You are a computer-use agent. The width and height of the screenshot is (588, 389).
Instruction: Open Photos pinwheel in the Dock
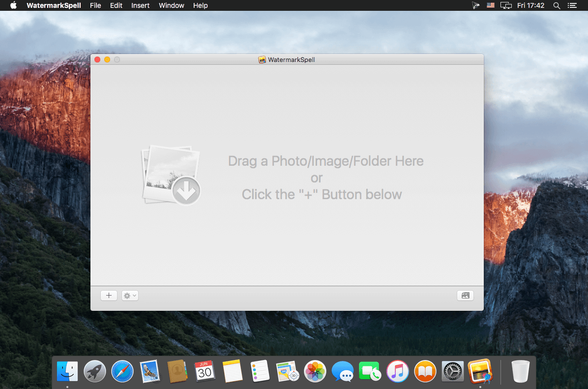315,371
